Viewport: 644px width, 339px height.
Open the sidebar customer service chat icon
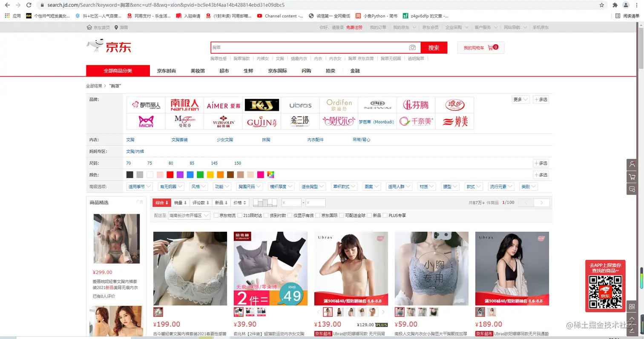(632, 189)
